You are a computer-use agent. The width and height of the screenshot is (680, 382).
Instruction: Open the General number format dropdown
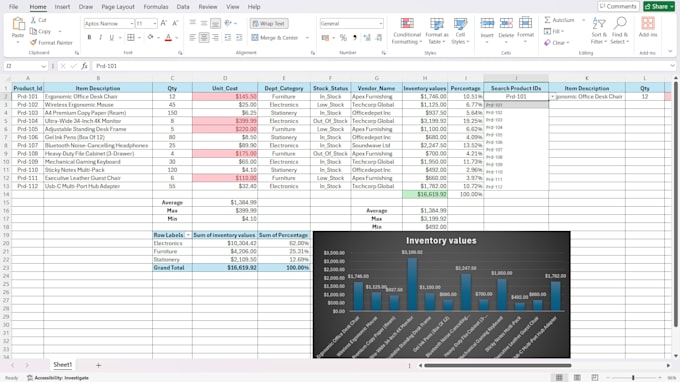(x=381, y=23)
